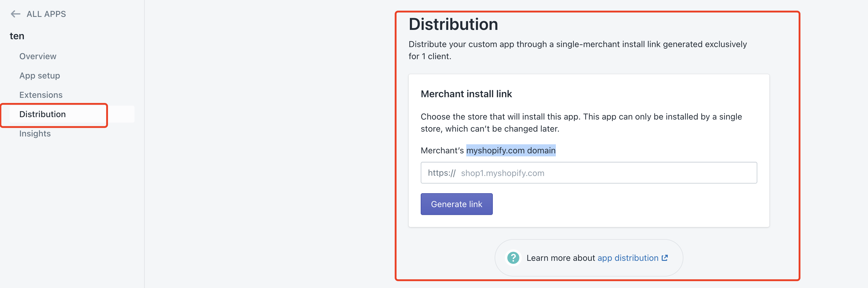Click the "Choose the store" description paragraph
This screenshot has height=288, width=868.
tap(581, 123)
